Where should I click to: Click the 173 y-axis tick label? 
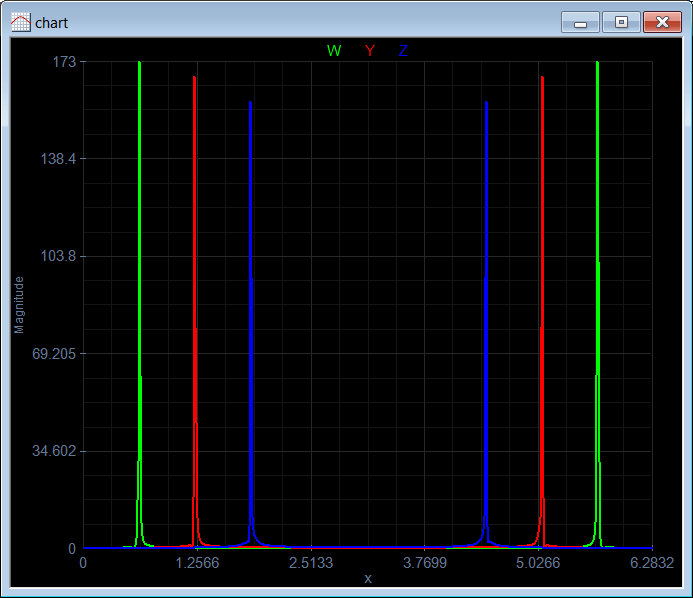[65, 62]
